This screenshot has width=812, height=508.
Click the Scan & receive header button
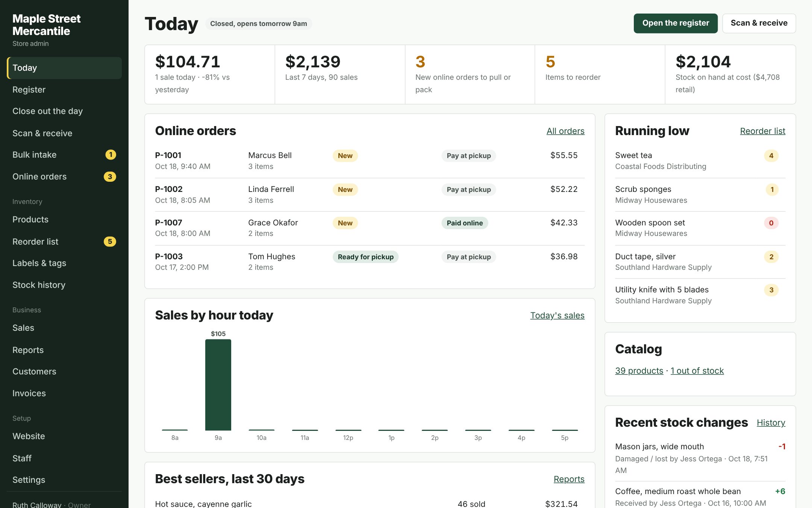(759, 23)
